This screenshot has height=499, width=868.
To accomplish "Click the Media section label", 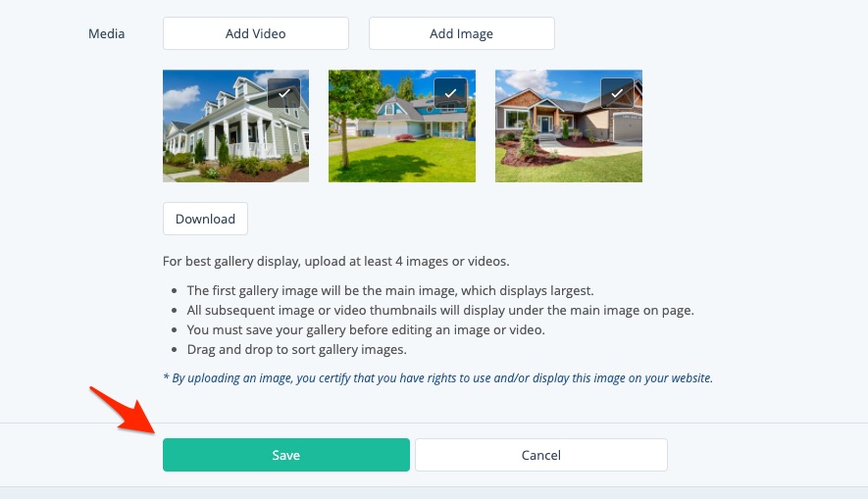I will 106,33.
